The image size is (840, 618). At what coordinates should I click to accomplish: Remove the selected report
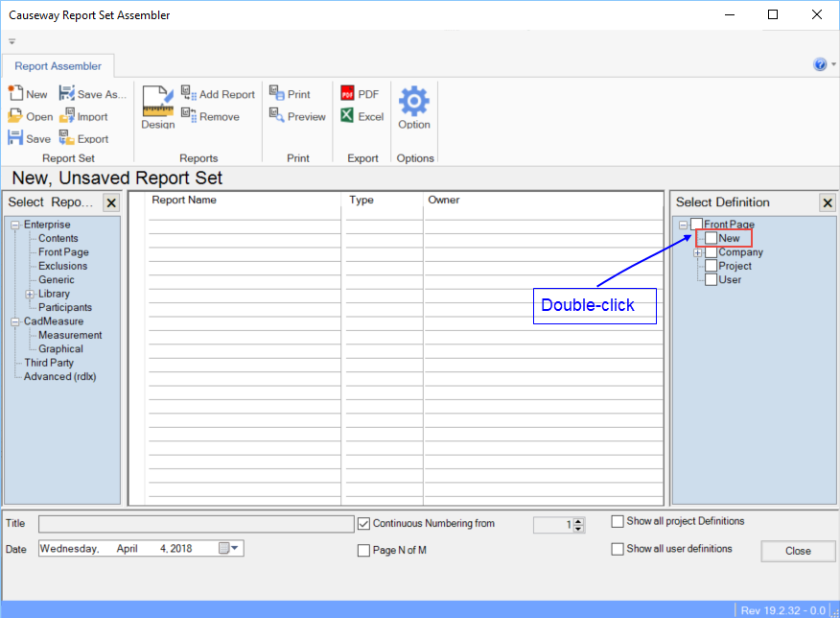coord(210,116)
